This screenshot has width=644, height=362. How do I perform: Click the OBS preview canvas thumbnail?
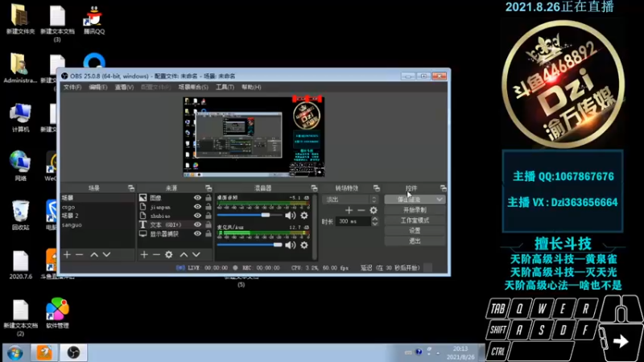[x=254, y=137]
